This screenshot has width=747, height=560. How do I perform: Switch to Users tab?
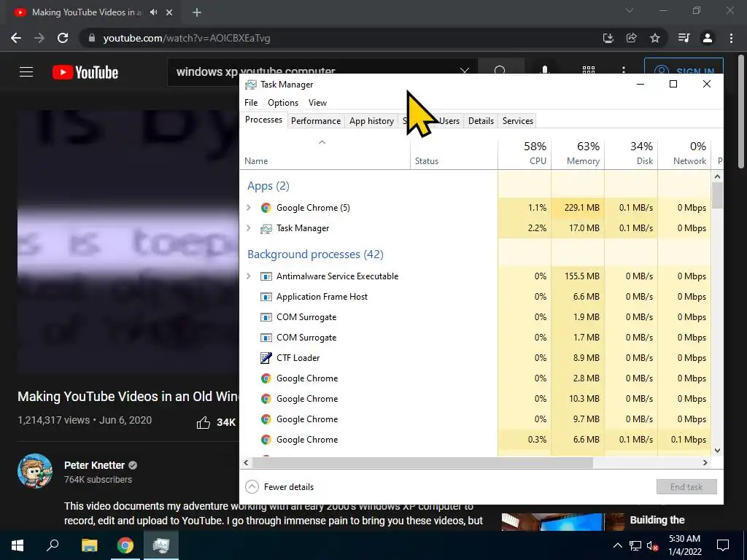(x=449, y=121)
